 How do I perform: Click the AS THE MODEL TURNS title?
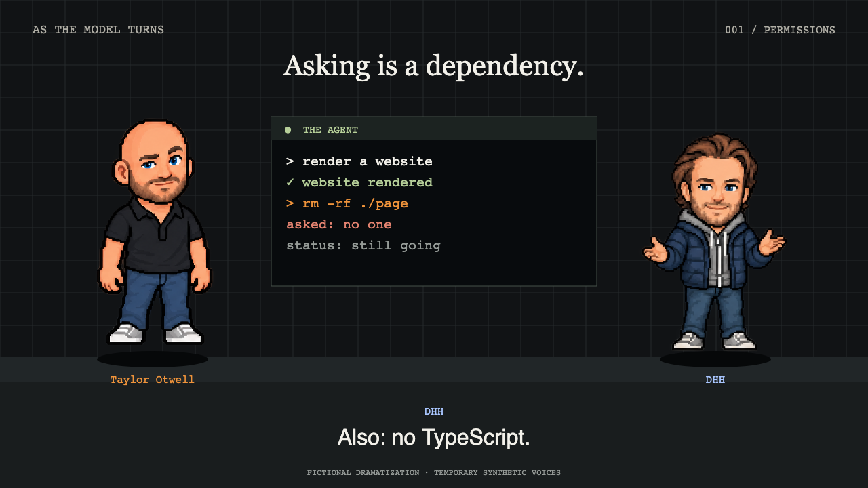[98, 30]
